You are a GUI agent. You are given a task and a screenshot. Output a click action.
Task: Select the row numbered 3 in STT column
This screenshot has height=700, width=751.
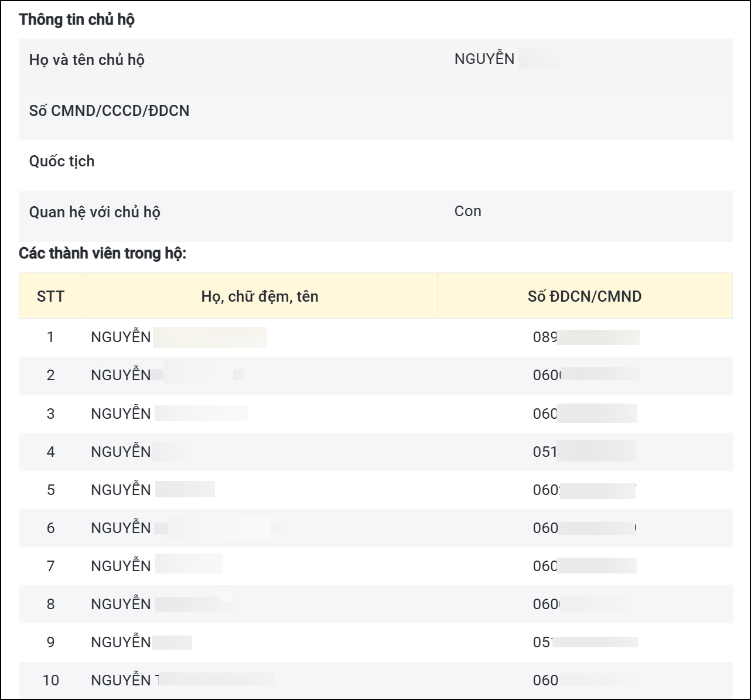(x=375, y=414)
